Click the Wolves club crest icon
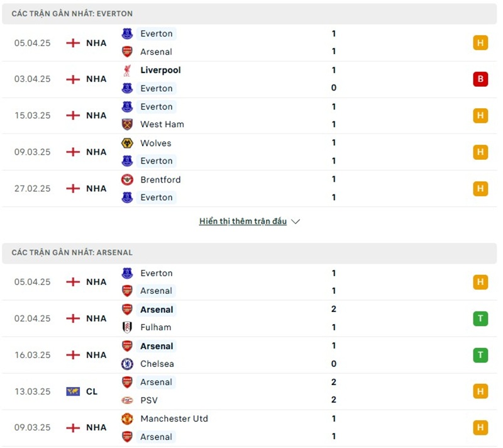The width and height of the screenshot is (503, 448). pos(127,143)
